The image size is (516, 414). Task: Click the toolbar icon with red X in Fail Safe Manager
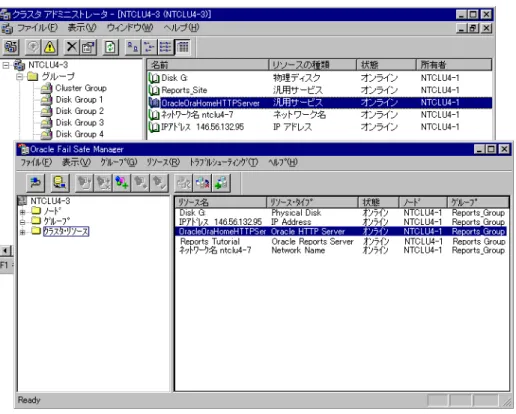click(x=203, y=183)
